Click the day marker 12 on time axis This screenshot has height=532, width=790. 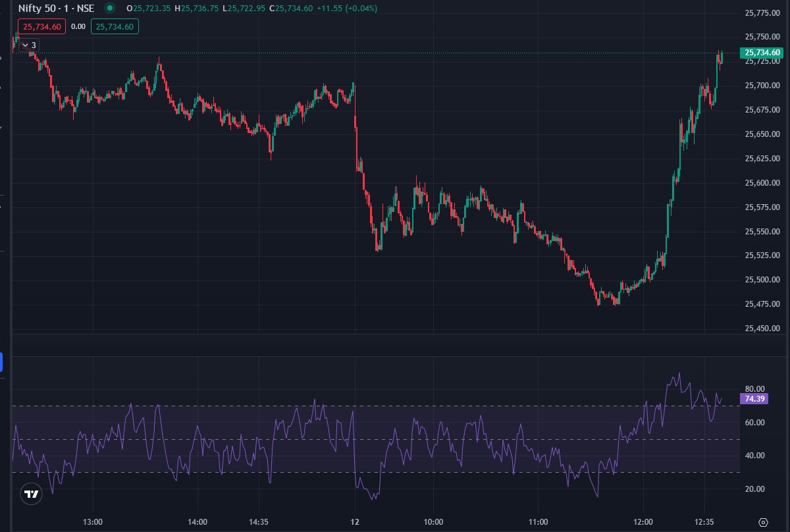tap(355, 522)
